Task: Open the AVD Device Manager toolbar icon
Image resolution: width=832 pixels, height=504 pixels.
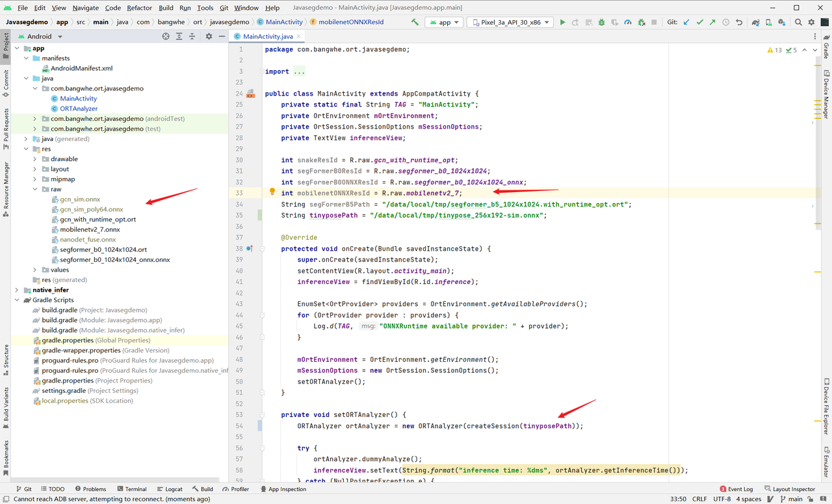Action: point(768,22)
